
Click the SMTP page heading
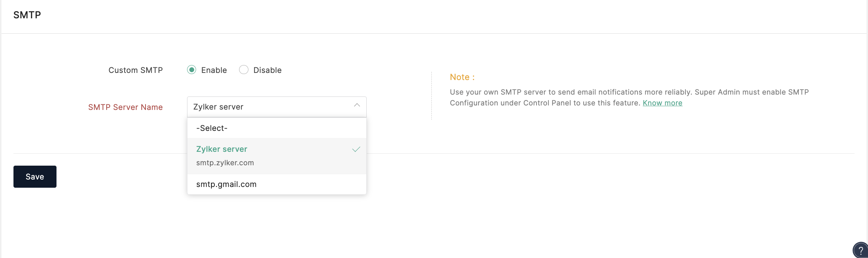point(27,15)
